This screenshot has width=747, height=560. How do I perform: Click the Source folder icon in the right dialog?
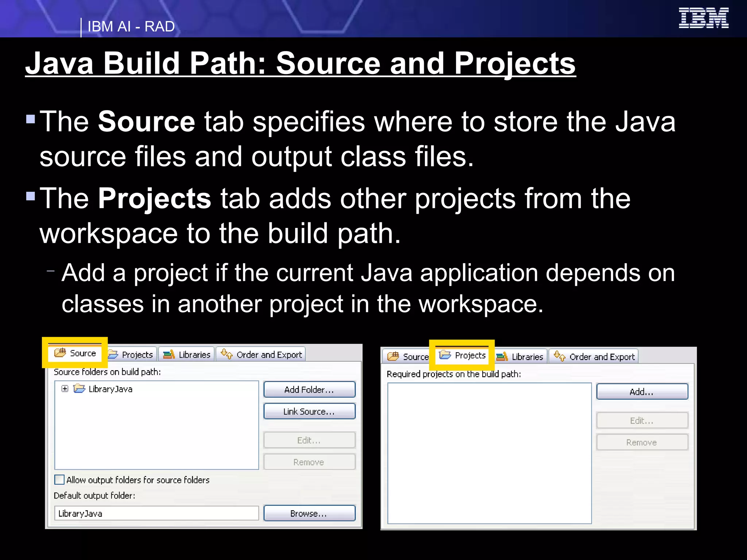click(x=393, y=356)
